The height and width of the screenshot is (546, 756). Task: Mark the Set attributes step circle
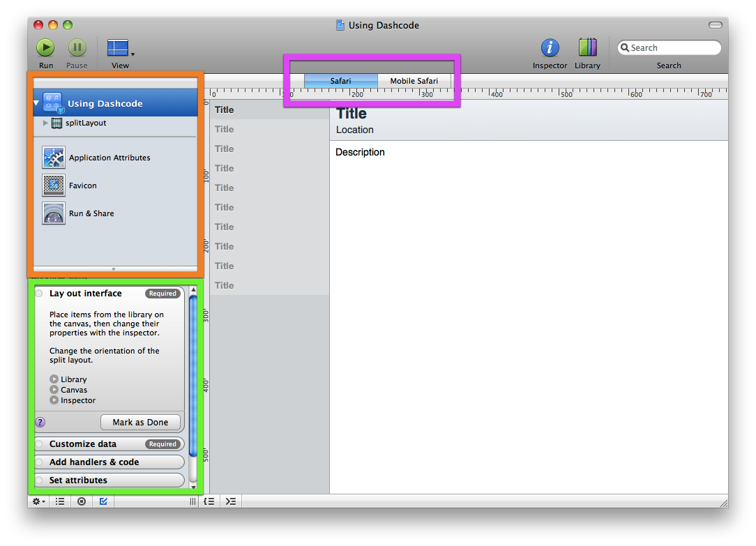click(x=39, y=480)
